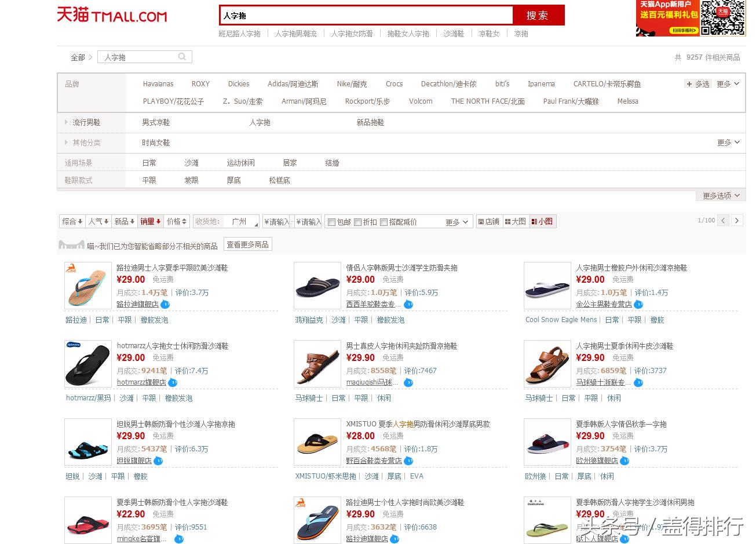
Task: Click the red 搜索 search button
Action: (538, 16)
